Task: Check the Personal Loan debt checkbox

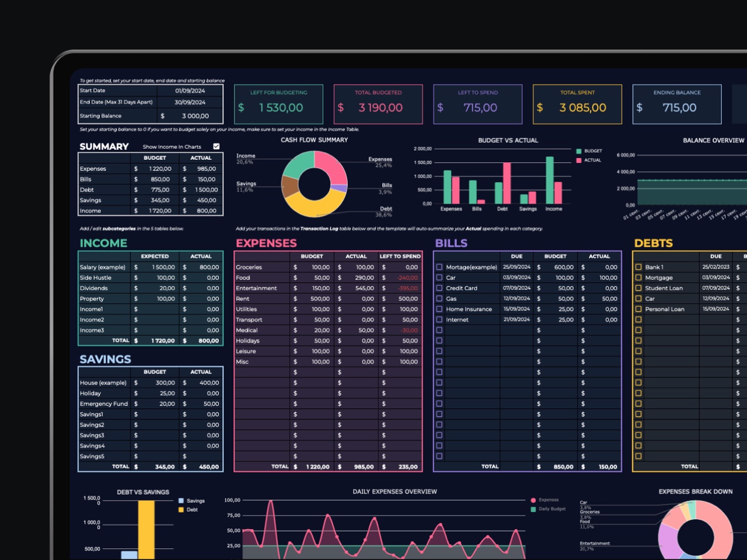Action: 638,309
